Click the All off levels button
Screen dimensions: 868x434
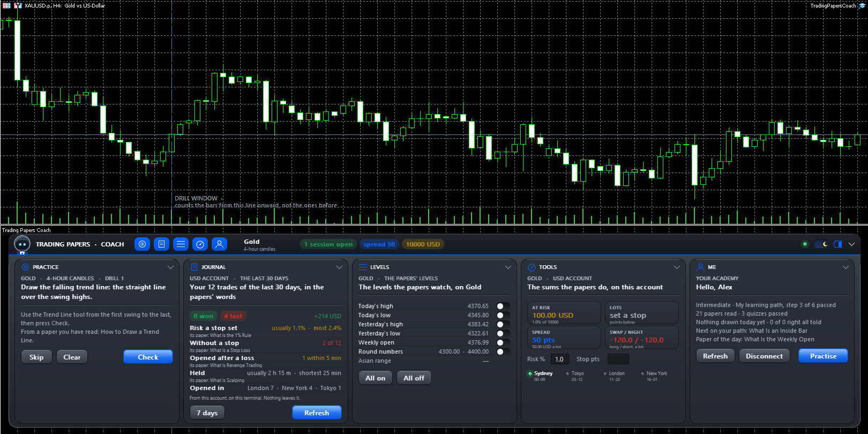pyautogui.click(x=414, y=378)
